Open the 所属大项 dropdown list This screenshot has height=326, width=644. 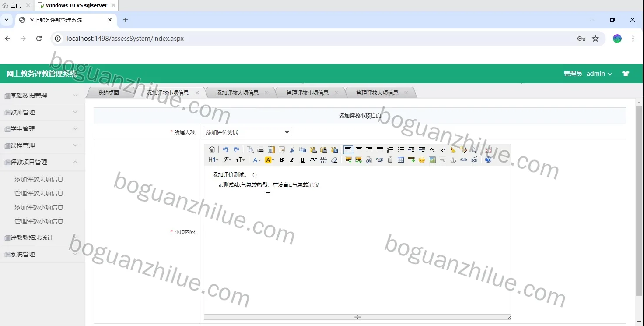point(248,132)
